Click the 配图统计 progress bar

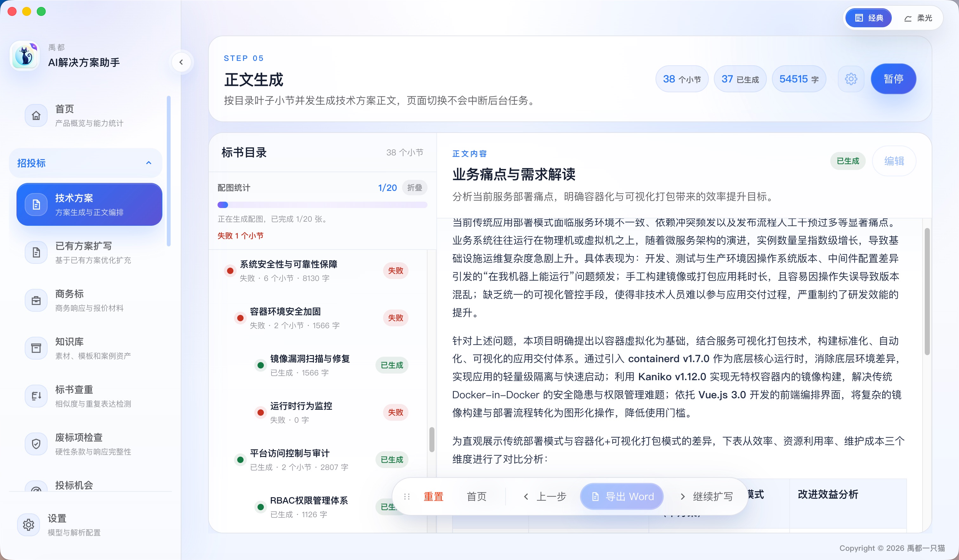pos(322,205)
